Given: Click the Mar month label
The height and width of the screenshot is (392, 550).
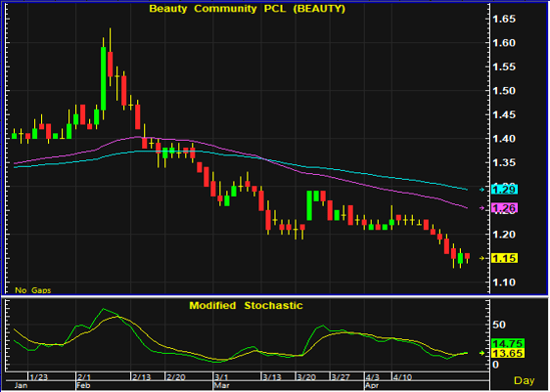Looking at the screenshot, I should click(x=221, y=386).
